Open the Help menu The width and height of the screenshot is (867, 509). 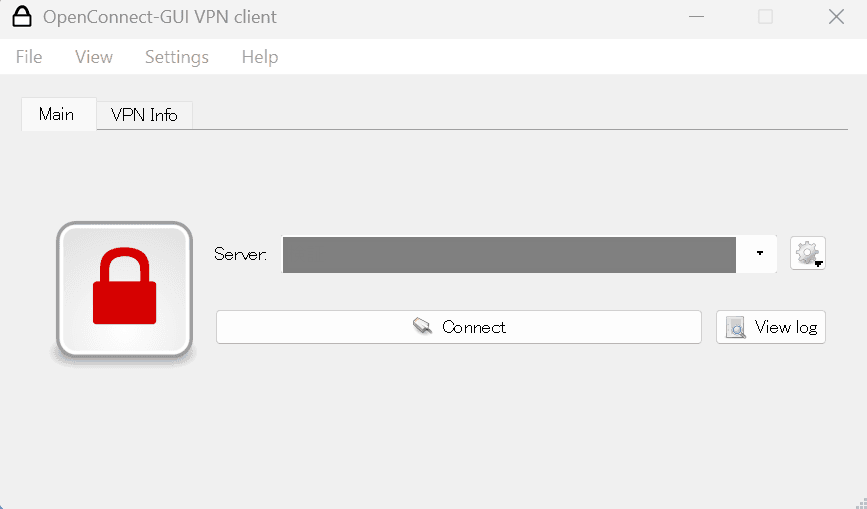point(260,57)
